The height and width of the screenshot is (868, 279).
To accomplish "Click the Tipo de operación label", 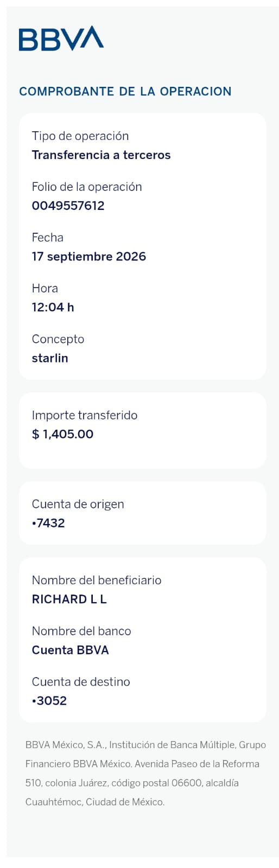I will [80, 136].
